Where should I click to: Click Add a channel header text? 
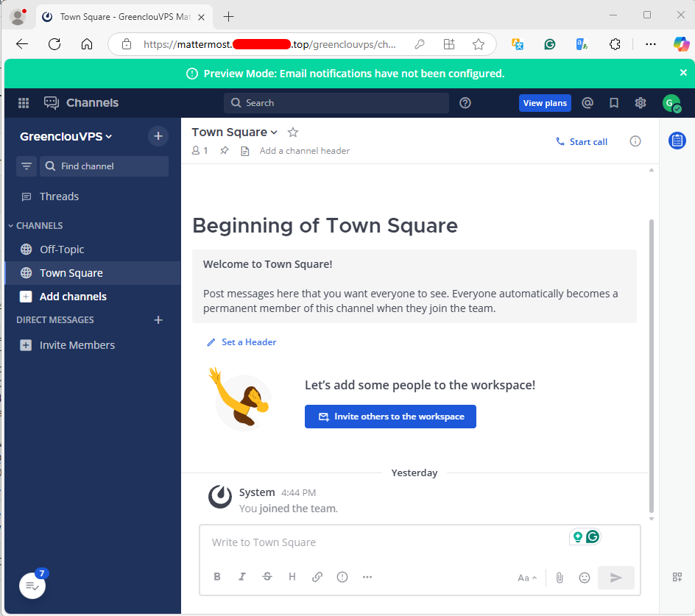click(305, 151)
